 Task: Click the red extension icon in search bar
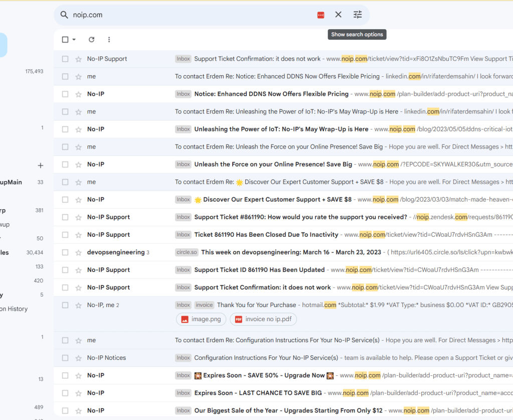click(320, 15)
